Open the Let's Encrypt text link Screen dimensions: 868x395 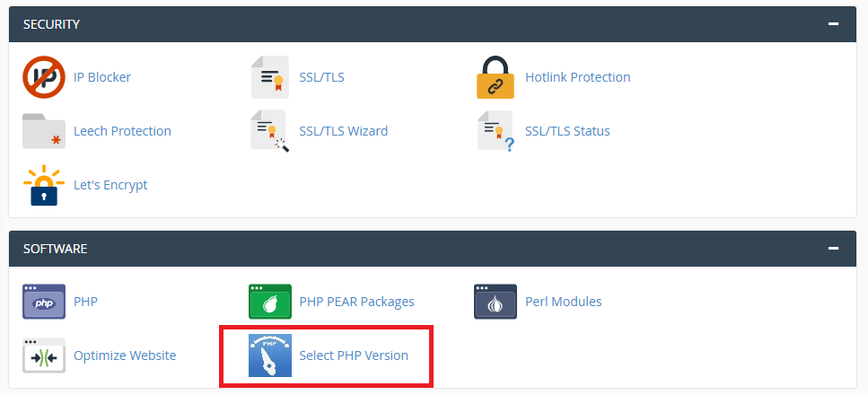tap(110, 185)
